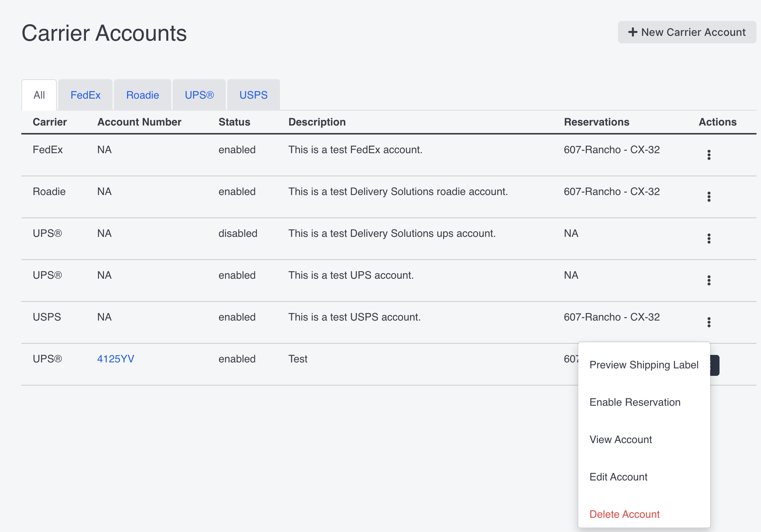Open actions kebab menu for Roadie row

(x=709, y=197)
